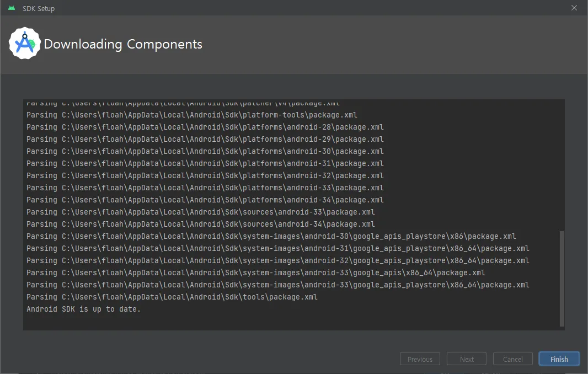This screenshot has height=374, width=588.
Task: Click the 'Downloading Components' heading
Action: click(x=123, y=44)
